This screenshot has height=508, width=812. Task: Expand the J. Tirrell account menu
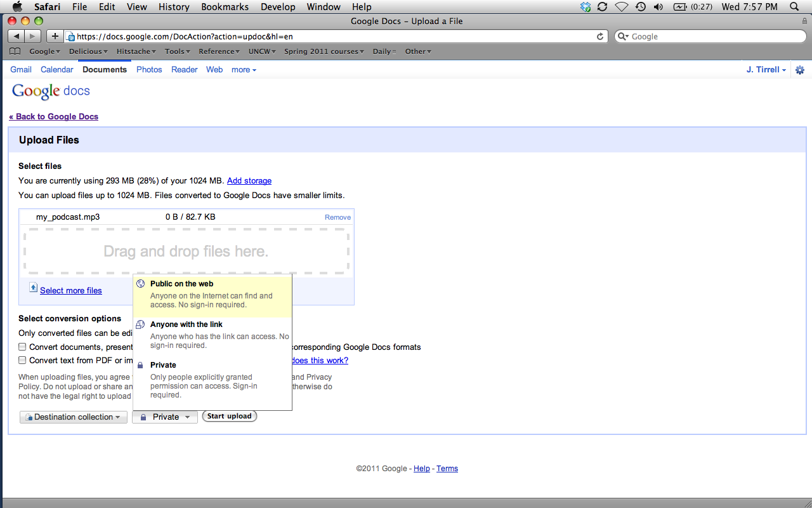(766, 70)
